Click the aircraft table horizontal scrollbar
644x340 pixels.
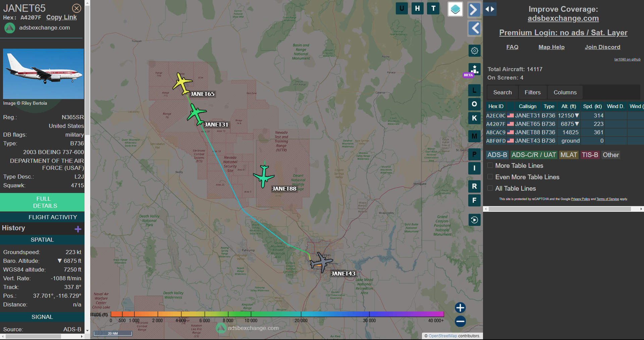point(559,209)
